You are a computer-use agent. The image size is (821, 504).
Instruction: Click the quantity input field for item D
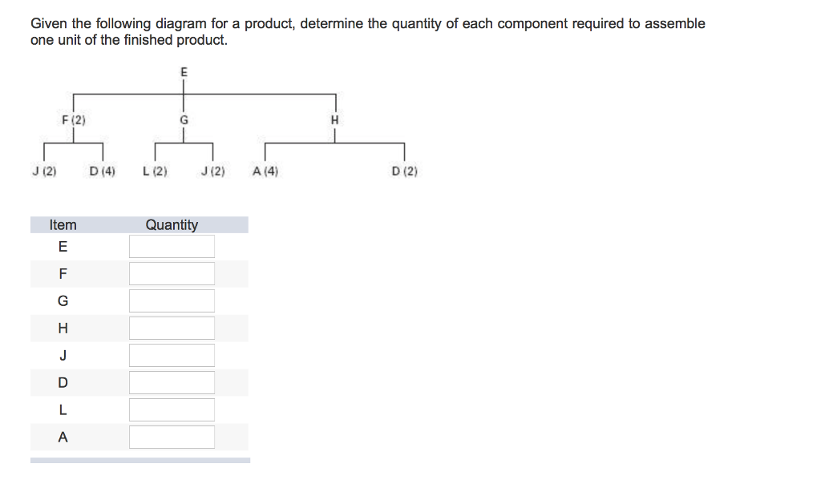pyautogui.click(x=171, y=381)
